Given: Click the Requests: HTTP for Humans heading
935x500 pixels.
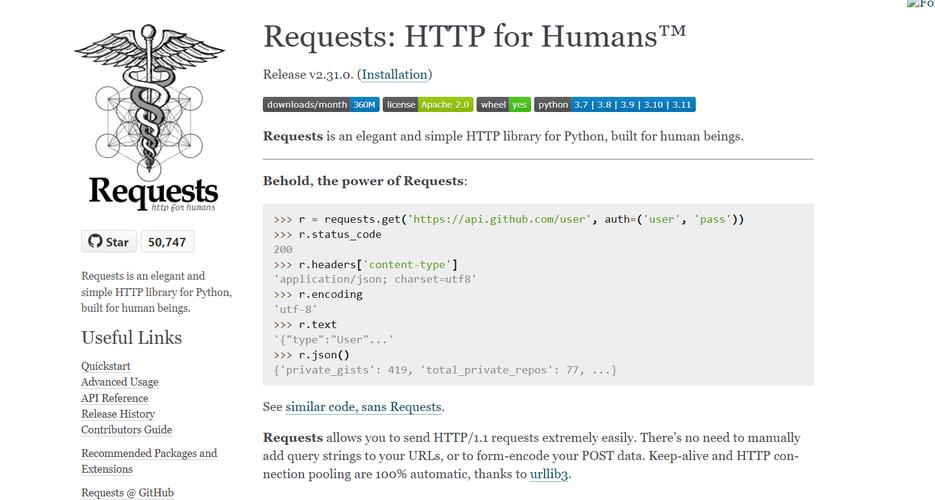Looking at the screenshot, I should [x=475, y=36].
